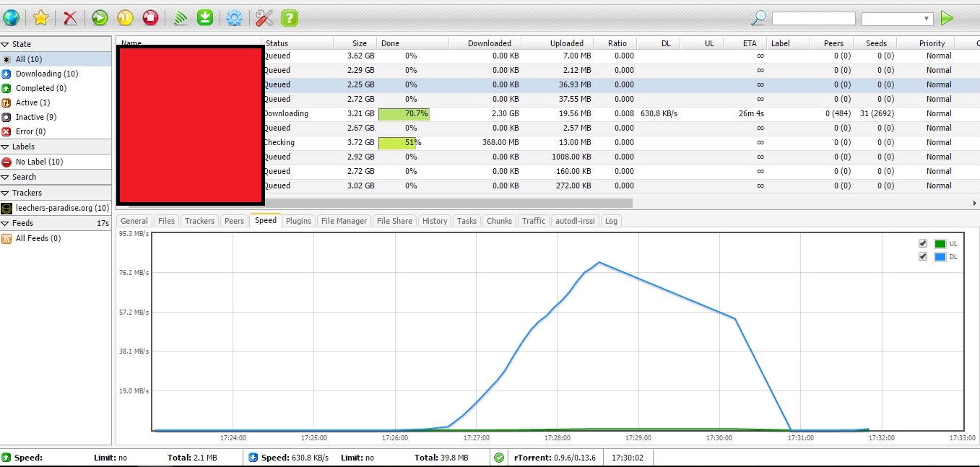Click the yellow Pause toolbar icon
Screen dimensions: 980x467
(x=125, y=18)
